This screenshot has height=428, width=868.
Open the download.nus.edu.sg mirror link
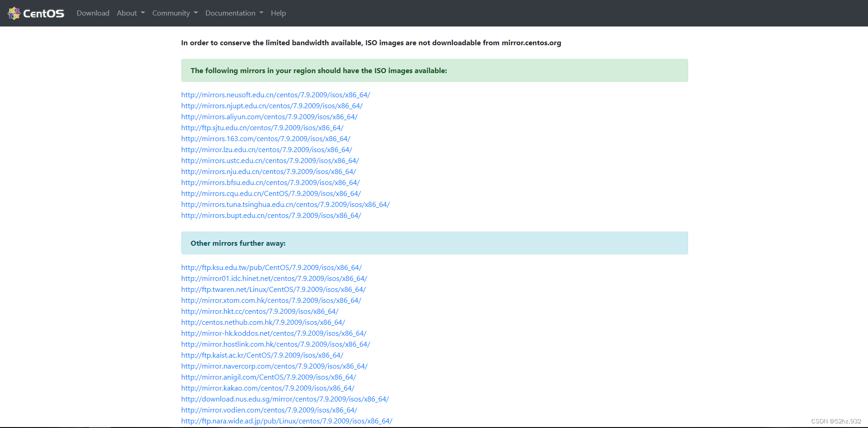(285, 399)
